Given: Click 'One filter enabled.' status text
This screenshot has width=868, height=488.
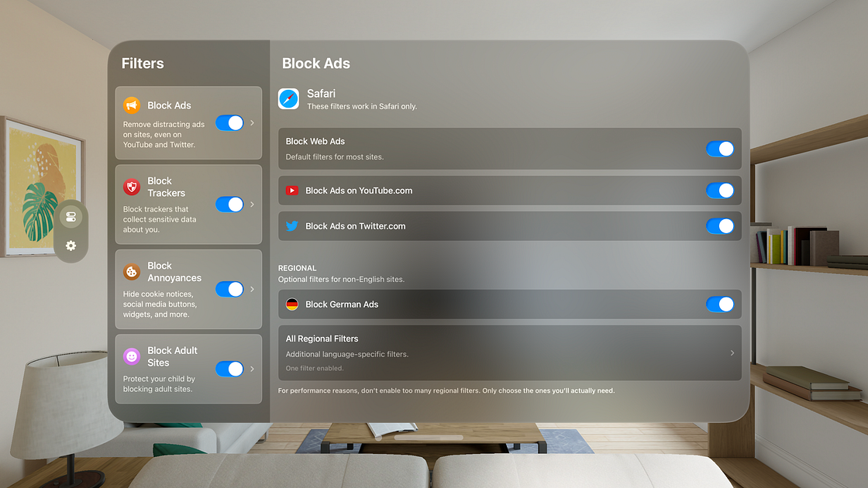Looking at the screenshot, I should [315, 368].
